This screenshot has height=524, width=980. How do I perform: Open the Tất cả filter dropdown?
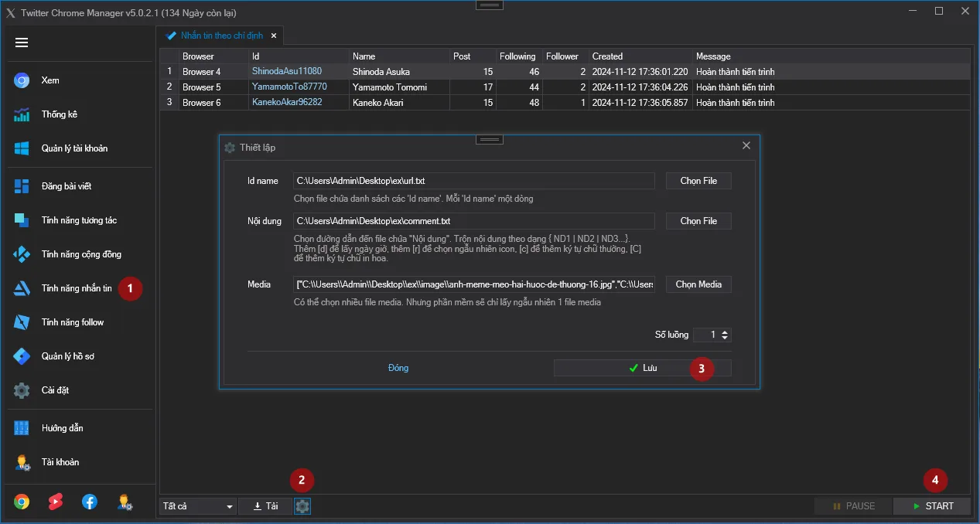click(198, 506)
